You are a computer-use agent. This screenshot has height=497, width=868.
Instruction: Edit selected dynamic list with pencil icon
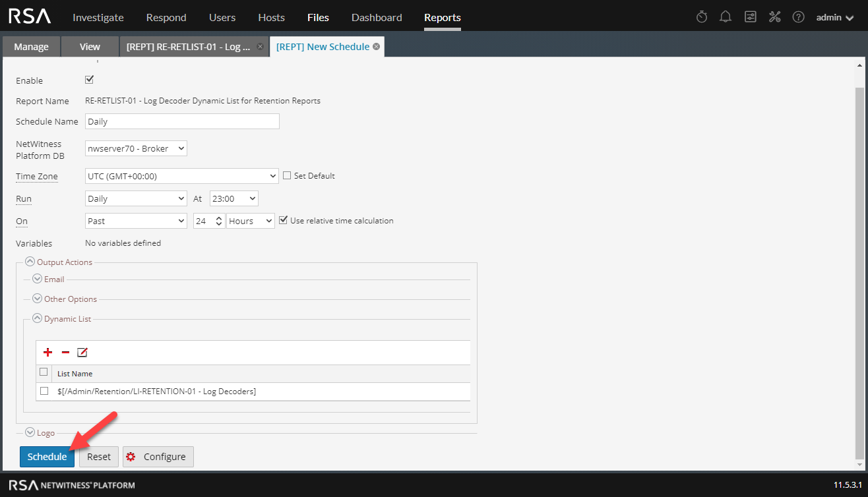coord(82,353)
